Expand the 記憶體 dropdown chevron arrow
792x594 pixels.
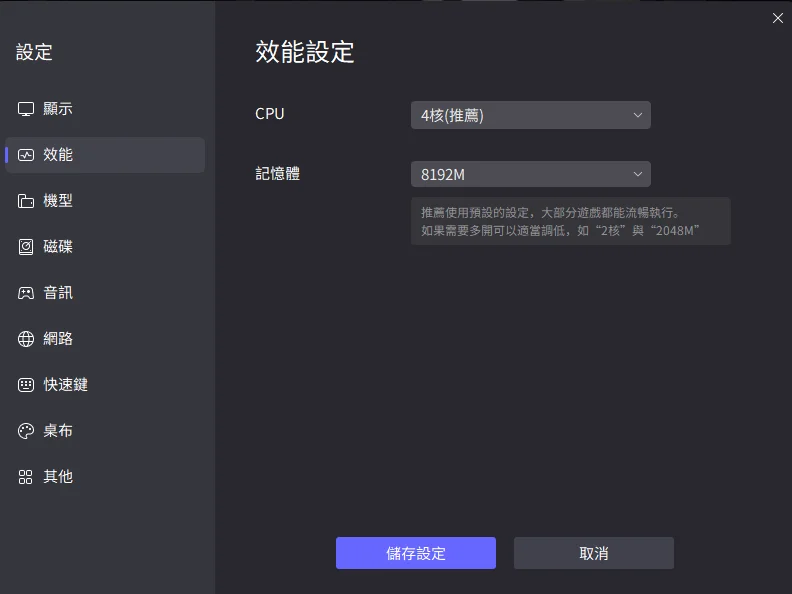638,174
